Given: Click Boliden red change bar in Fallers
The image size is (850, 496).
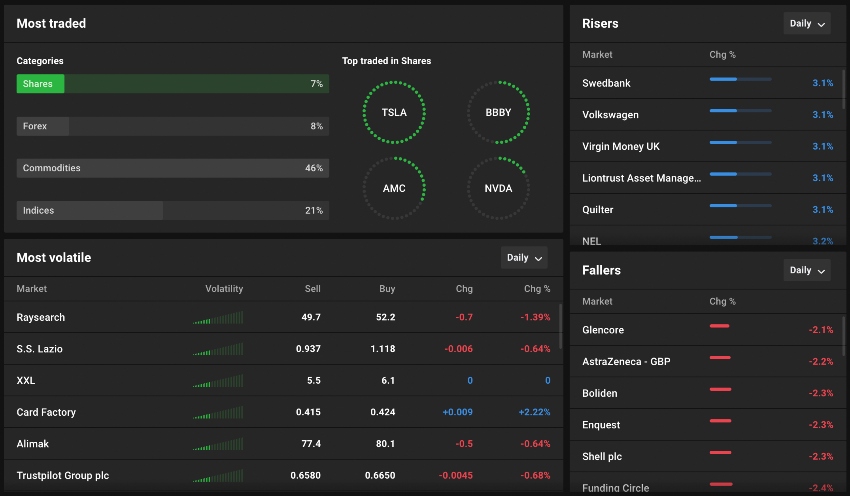Looking at the screenshot, I should pos(720,389).
